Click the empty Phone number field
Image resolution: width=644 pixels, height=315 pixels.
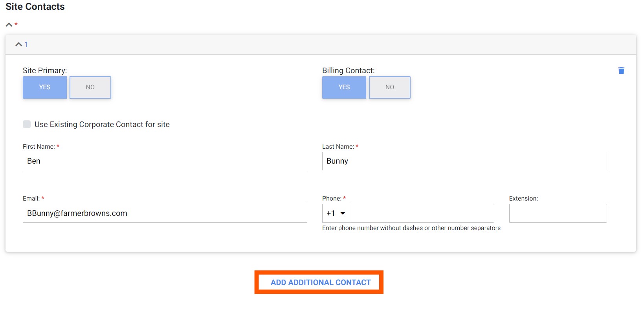[x=421, y=213]
